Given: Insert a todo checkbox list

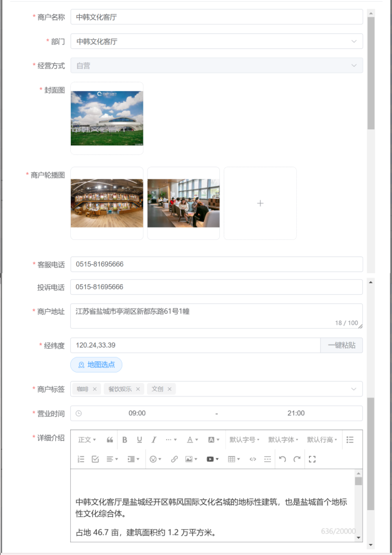Looking at the screenshot, I should pyautogui.click(x=95, y=459).
